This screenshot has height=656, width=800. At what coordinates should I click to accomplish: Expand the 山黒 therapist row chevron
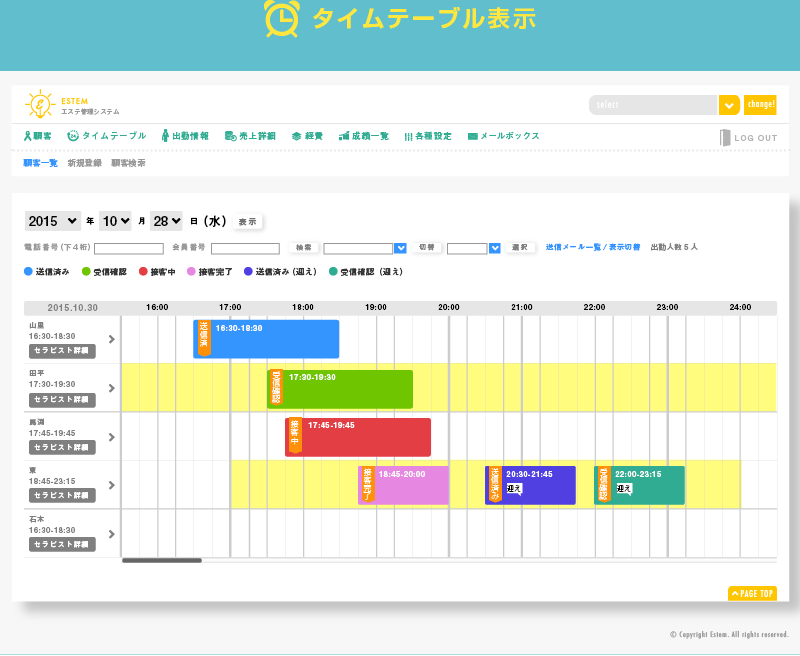[111, 339]
